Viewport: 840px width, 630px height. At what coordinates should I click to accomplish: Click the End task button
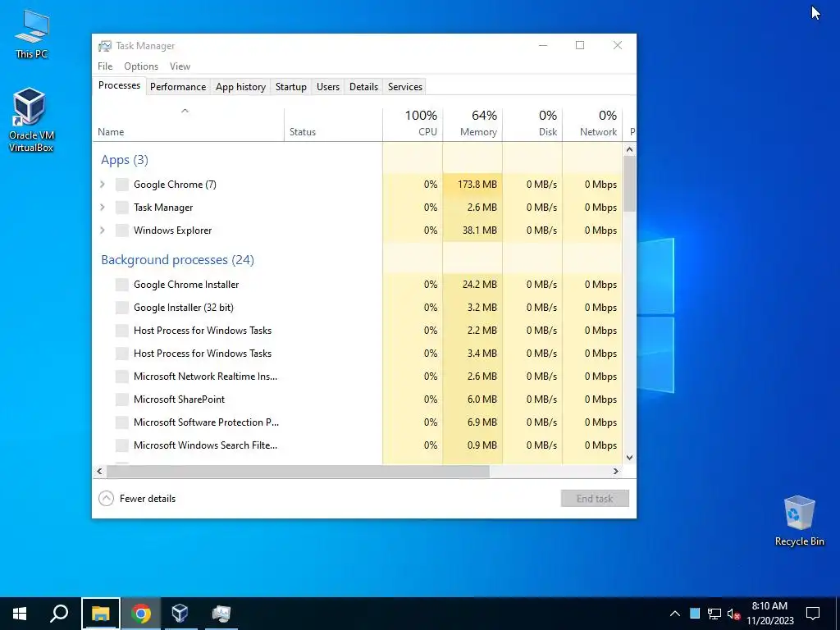(595, 499)
